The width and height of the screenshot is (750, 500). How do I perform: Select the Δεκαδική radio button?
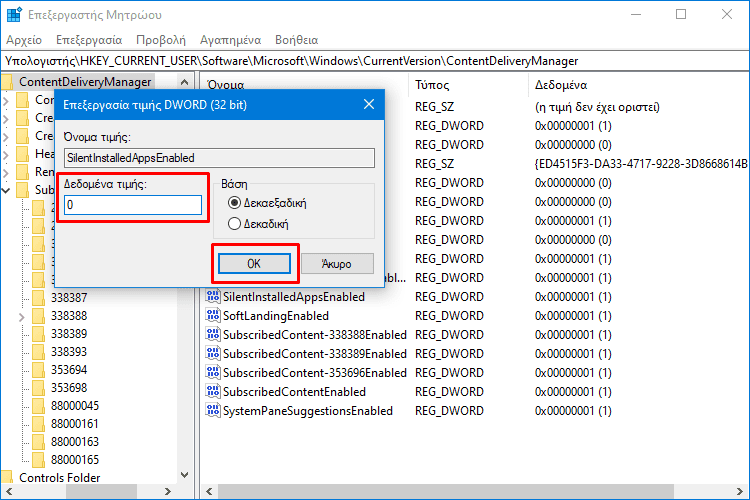[234, 224]
